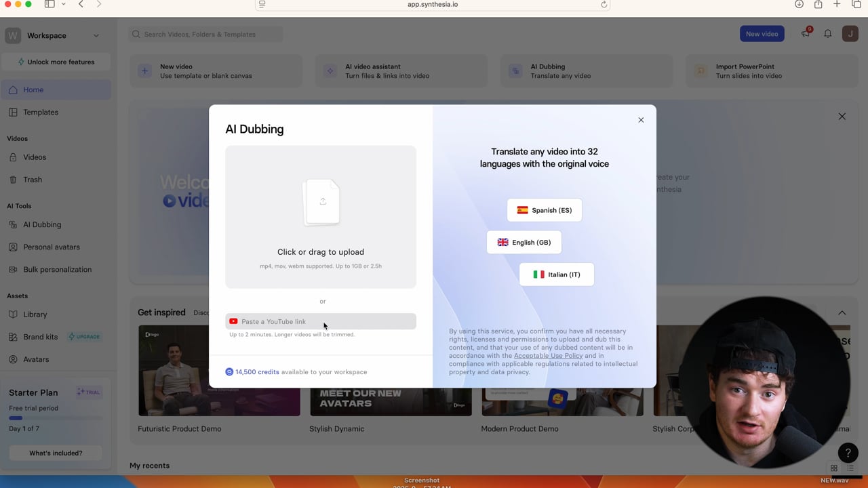Expand the Workspace switcher dropdown
This screenshot has width=868, height=488.
coord(96,36)
